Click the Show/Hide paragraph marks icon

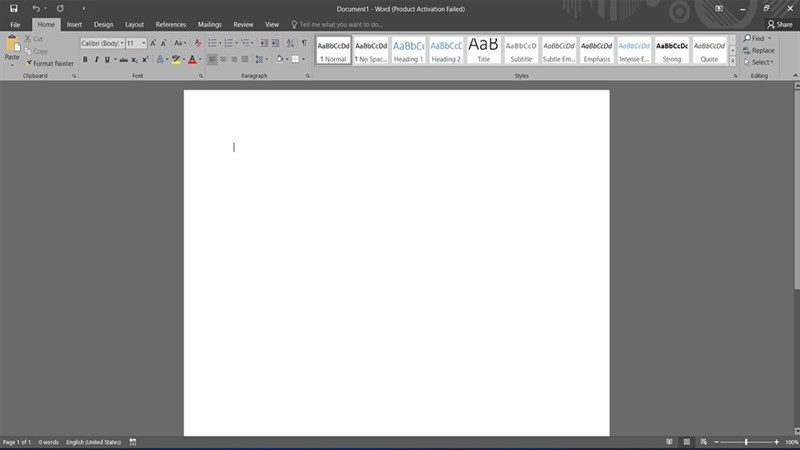tap(304, 43)
